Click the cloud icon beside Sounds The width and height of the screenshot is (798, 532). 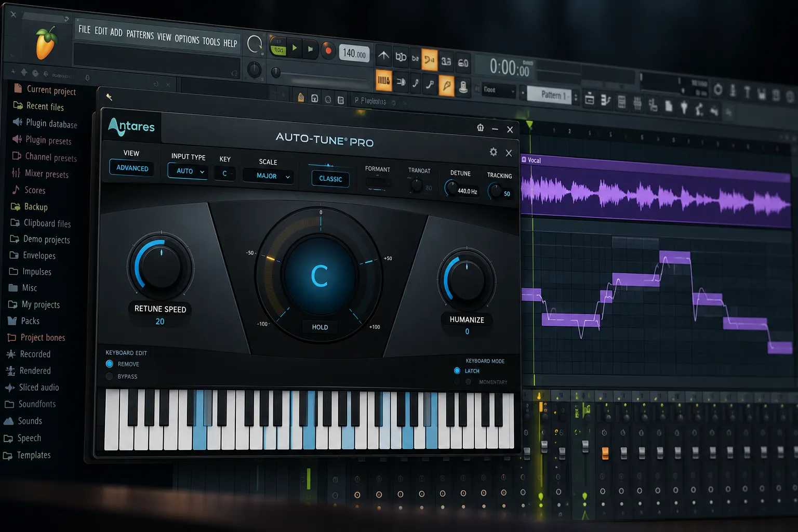click(8, 421)
